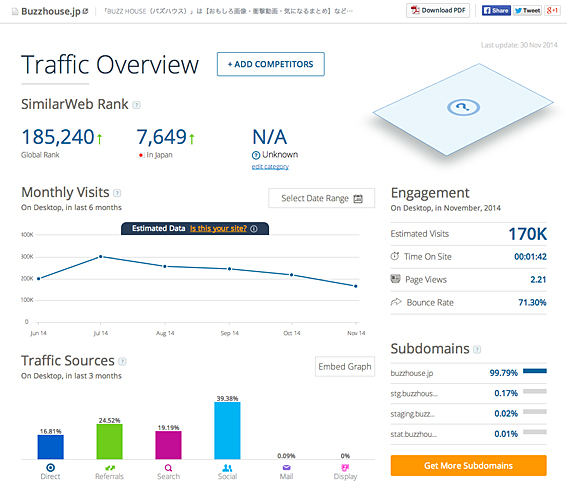Click the 0.17% share bar
This screenshot has height=489, width=567.
tap(535, 391)
